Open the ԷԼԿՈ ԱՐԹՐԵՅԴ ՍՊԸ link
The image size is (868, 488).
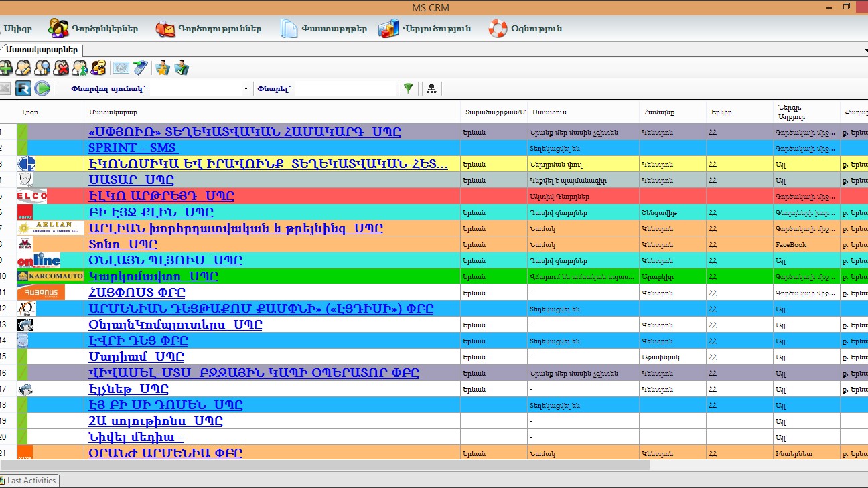(x=161, y=196)
